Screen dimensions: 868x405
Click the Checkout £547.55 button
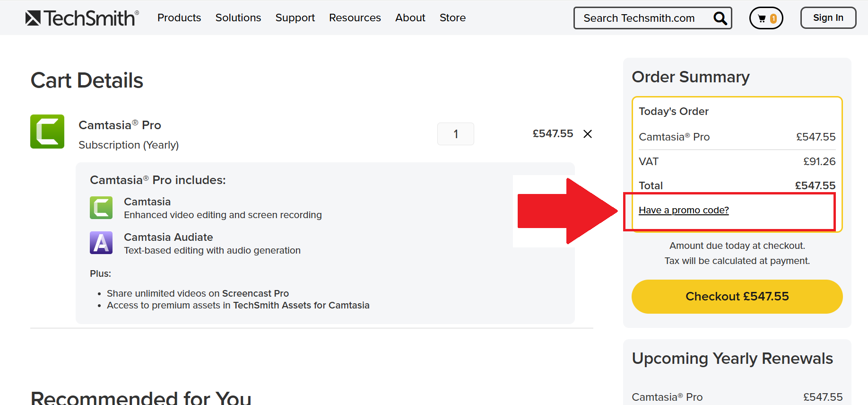pyautogui.click(x=737, y=297)
